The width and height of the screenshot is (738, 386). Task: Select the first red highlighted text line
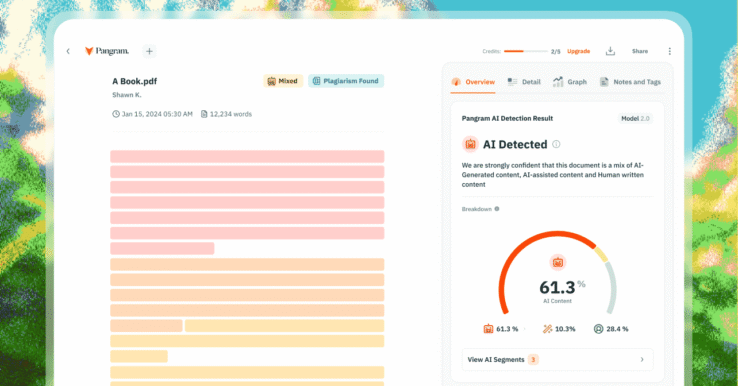(x=247, y=156)
